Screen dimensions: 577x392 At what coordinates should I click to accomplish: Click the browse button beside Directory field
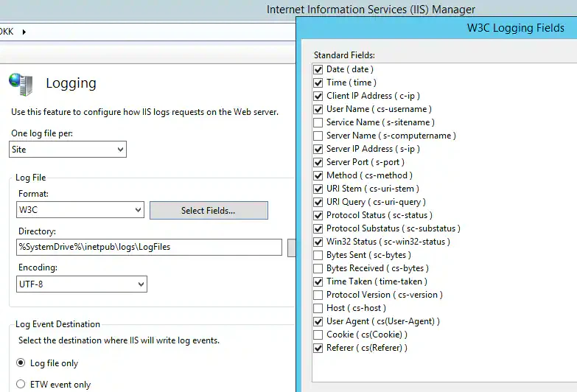[291, 248]
